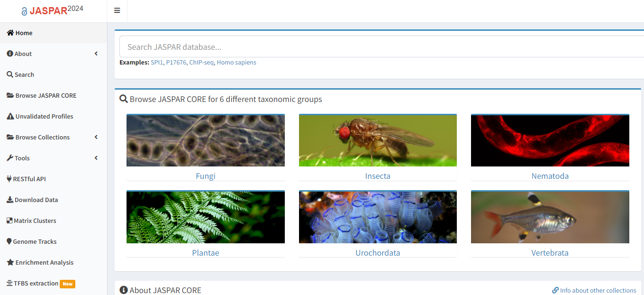This screenshot has width=644, height=295.
Task: Click inside the Search JASPAR database field
Action: [379, 47]
